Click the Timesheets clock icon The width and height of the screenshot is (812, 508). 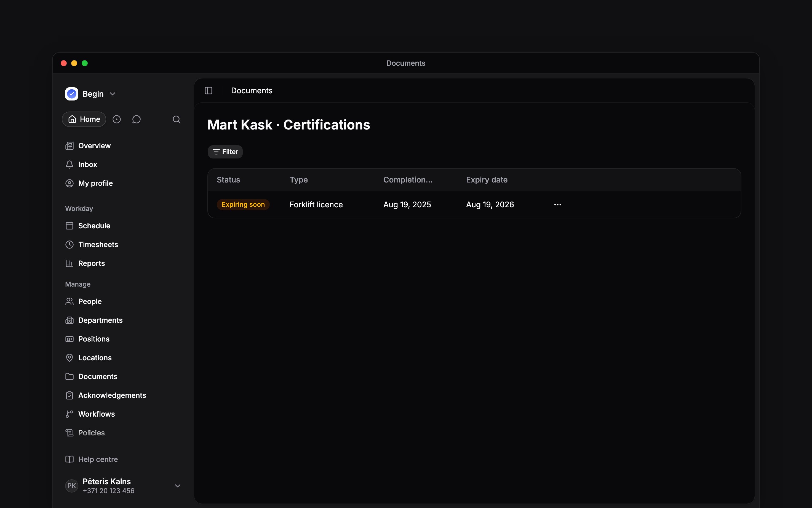point(70,245)
